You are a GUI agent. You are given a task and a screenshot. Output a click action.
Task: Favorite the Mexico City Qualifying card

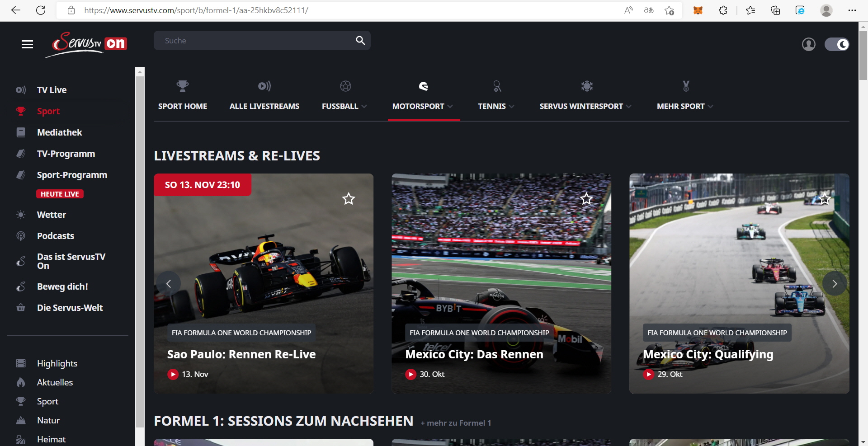click(824, 199)
